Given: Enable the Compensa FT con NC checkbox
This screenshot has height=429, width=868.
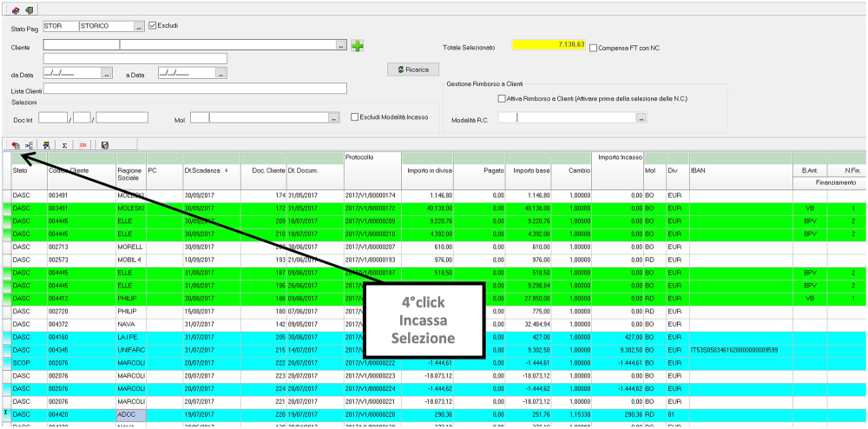Looking at the screenshot, I should click(594, 48).
